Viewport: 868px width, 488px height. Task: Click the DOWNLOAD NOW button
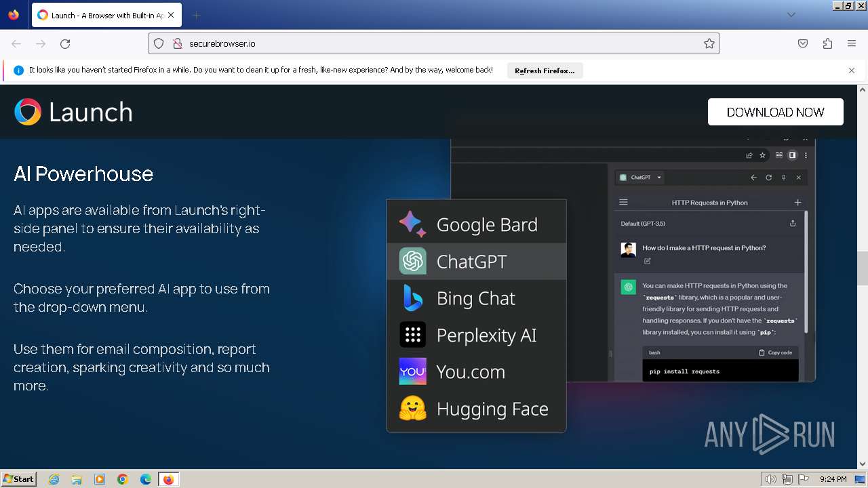tap(775, 112)
